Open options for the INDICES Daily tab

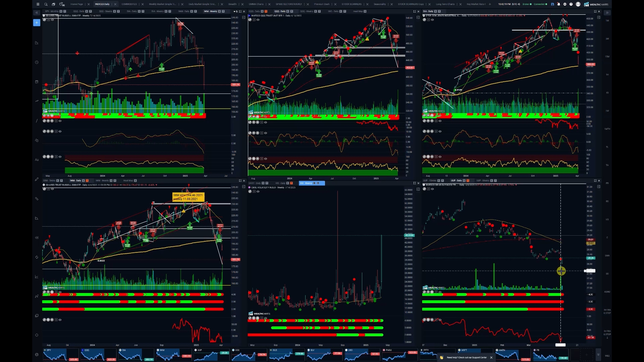pos(112,4)
